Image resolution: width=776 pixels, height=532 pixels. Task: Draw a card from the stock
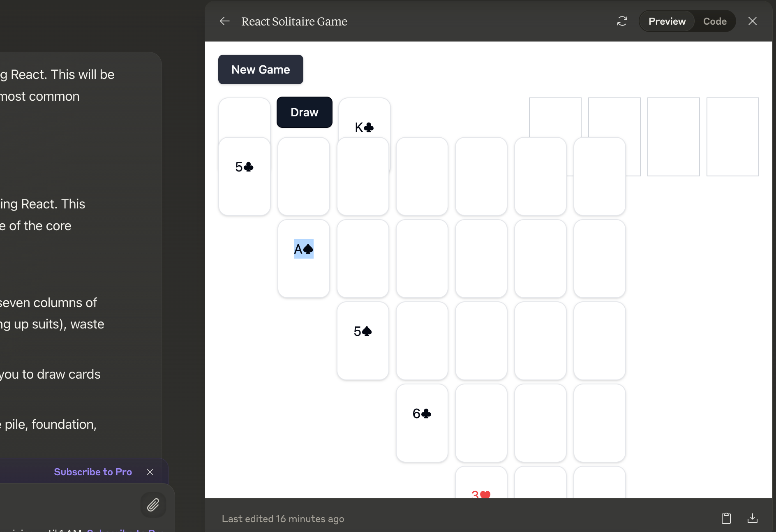point(304,112)
